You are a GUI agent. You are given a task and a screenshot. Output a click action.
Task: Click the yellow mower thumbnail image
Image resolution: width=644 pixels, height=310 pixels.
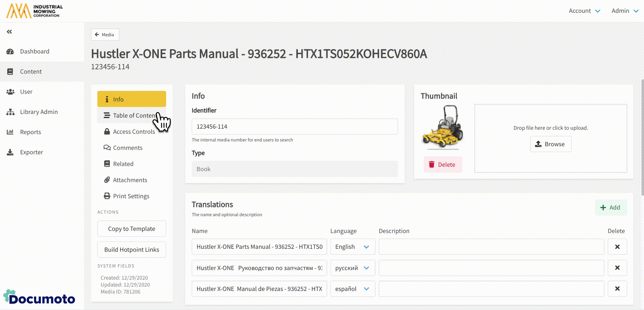point(442,127)
